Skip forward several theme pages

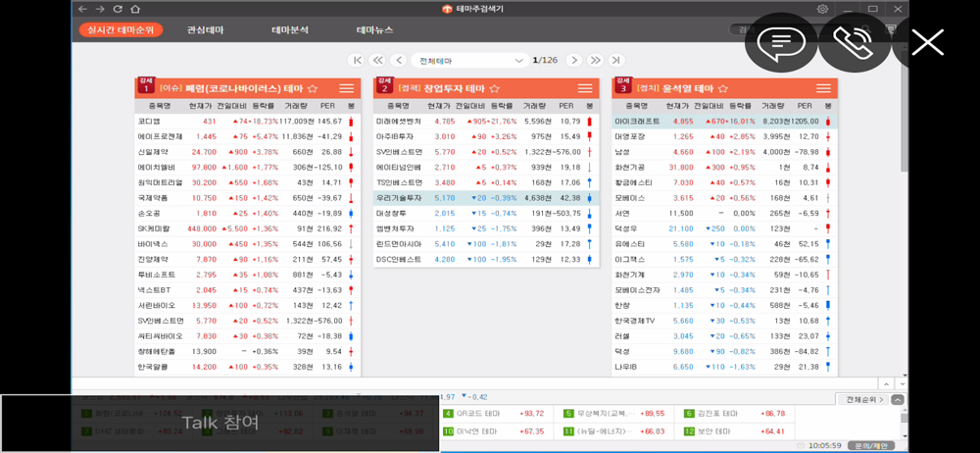(x=595, y=60)
